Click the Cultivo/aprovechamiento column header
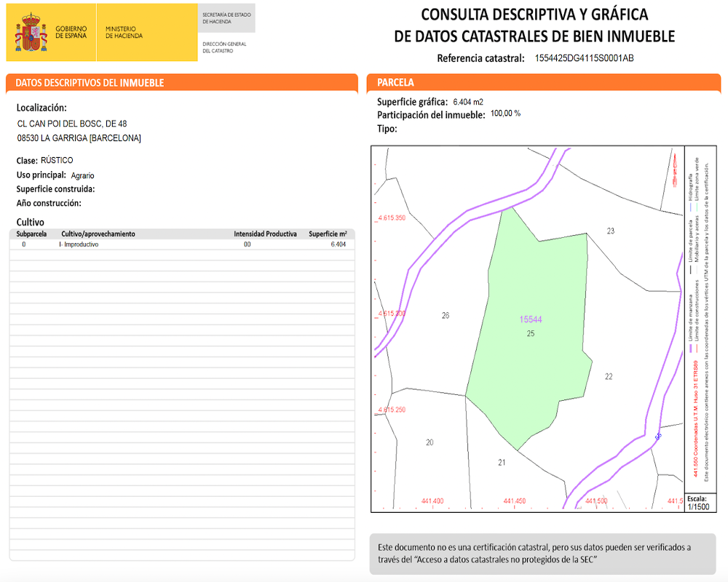 [98, 234]
